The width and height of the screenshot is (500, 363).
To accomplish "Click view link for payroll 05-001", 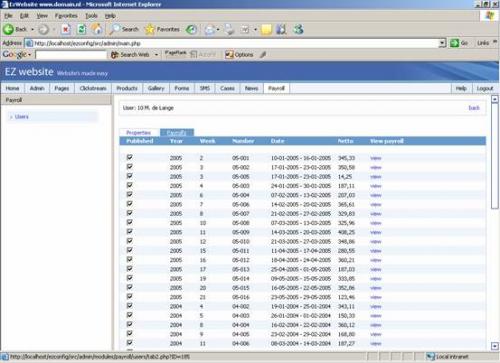I will pyautogui.click(x=376, y=158).
